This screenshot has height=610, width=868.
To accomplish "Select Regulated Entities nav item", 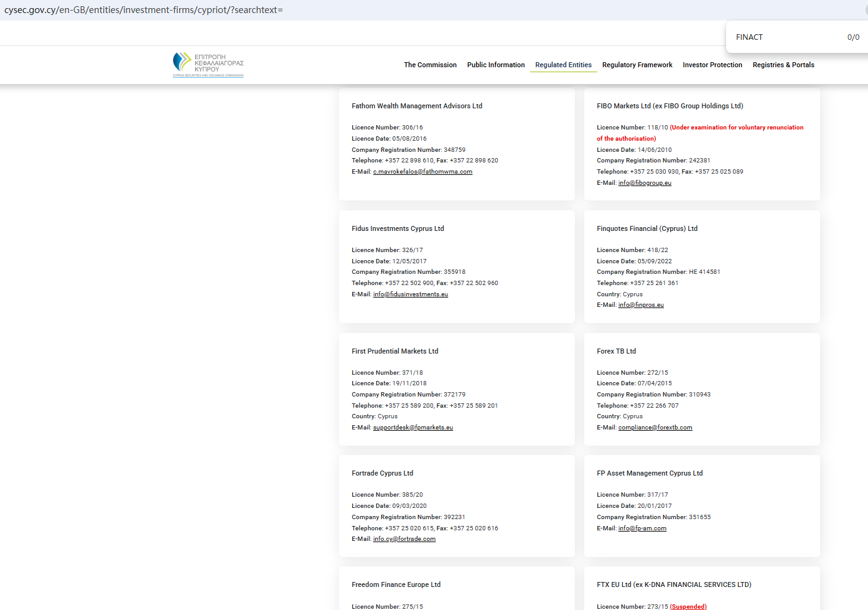I will coord(563,65).
